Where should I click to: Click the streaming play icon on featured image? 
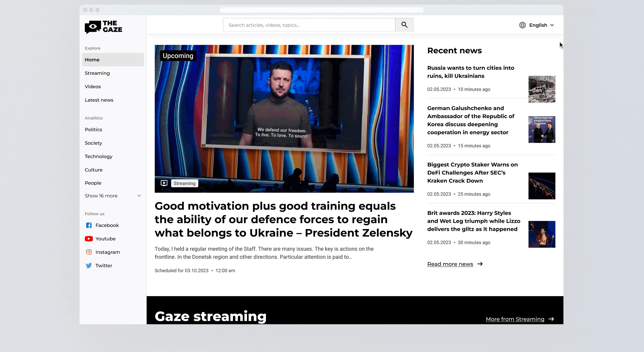pyautogui.click(x=164, y=183)
